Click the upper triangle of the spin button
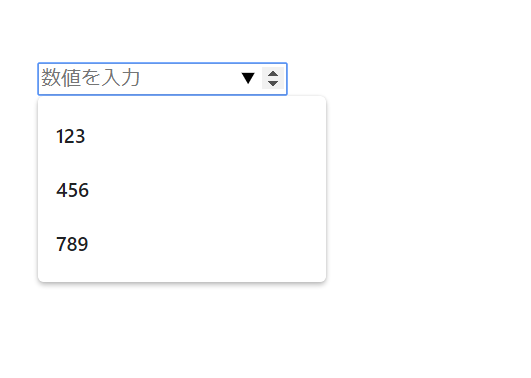Screen dimensions: 531x378 [x=273, y=74]
